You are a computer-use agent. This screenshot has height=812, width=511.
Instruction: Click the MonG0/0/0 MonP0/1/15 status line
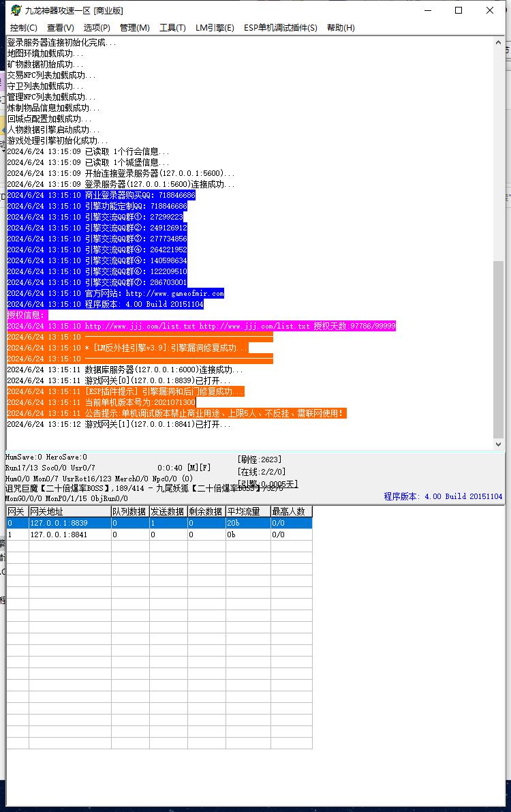tap(66, 498)
